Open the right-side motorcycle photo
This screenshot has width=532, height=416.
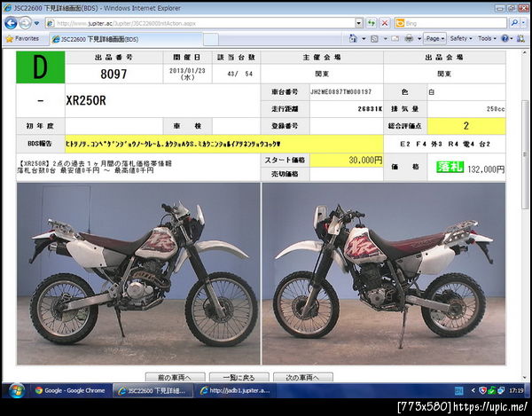tap(384, 273)
